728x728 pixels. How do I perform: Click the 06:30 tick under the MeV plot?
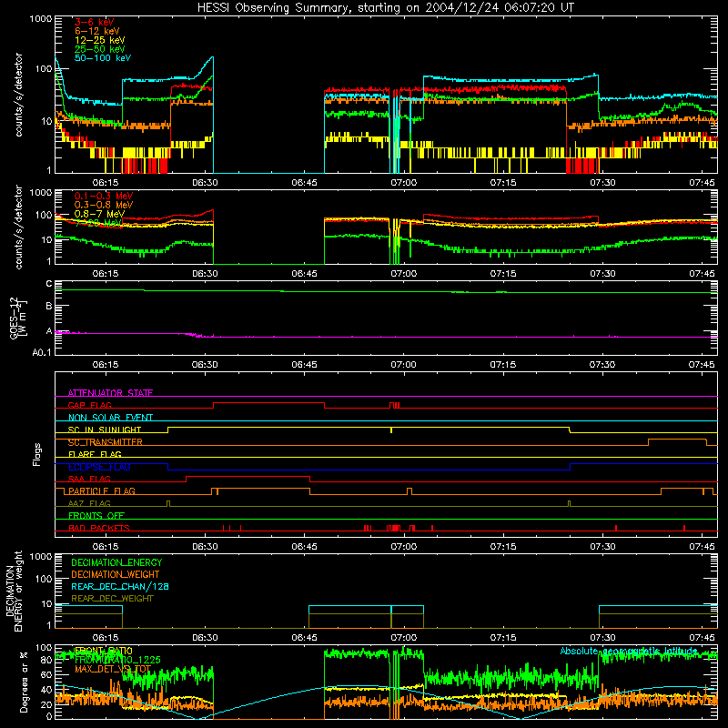tap(205, 274)
